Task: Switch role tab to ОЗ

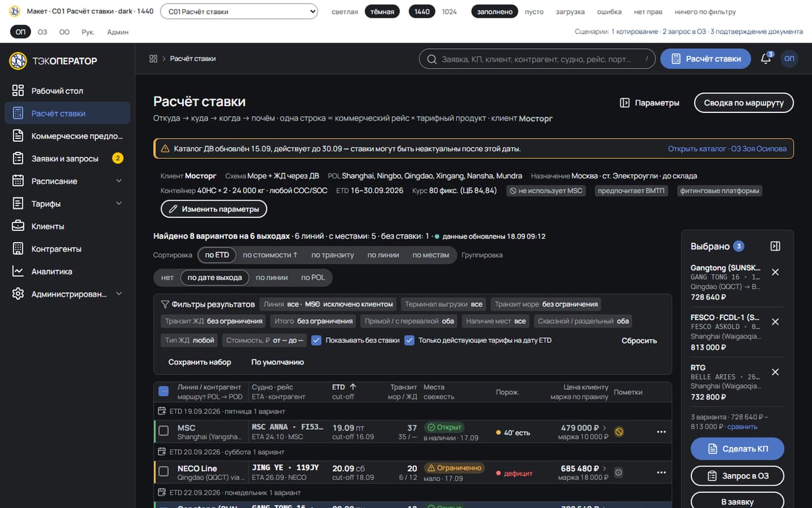Action: [43, 32]
